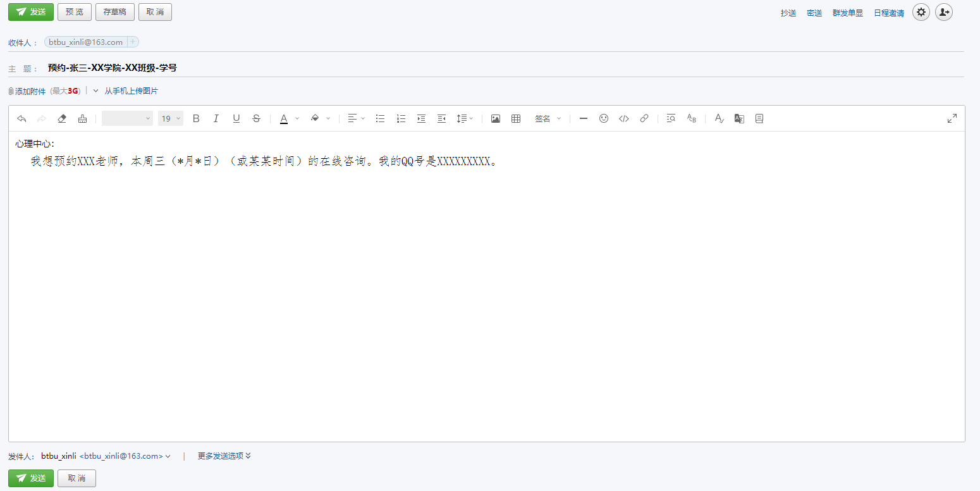
Task: Toggle bold formatting
Action: click(196, 118)
